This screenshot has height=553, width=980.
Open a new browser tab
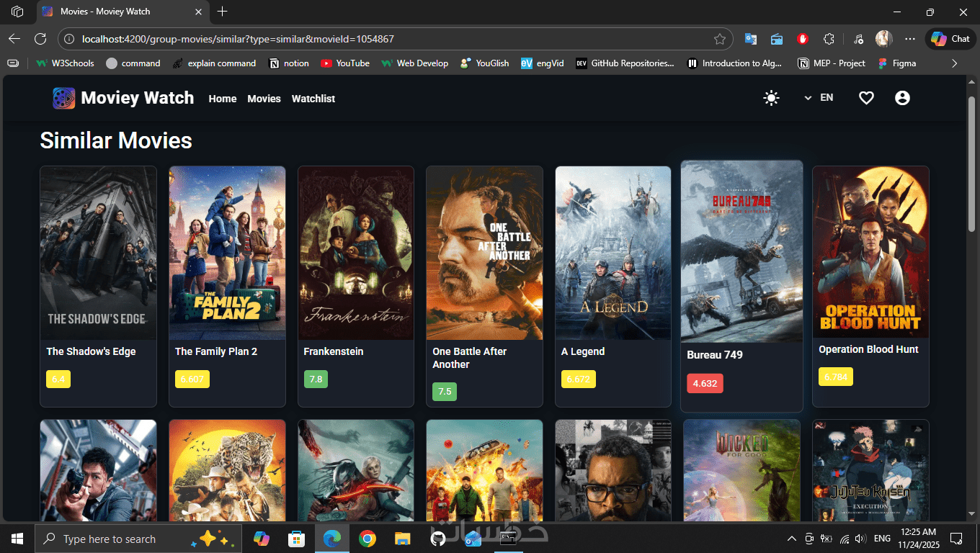click(223, 12)
